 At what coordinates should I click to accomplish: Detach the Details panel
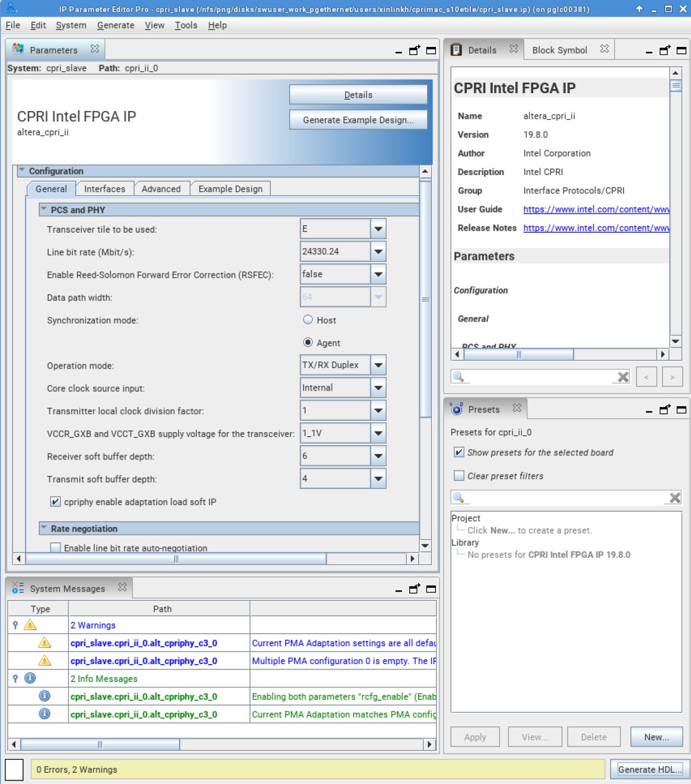coord(665,50)
